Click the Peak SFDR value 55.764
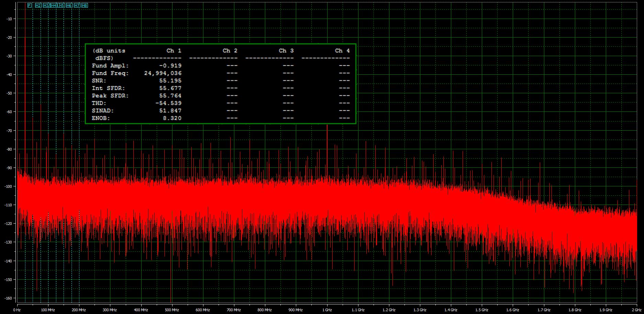The height and width of the screenshot is (314, 644). pyautogui.click(x=170, y=96)
